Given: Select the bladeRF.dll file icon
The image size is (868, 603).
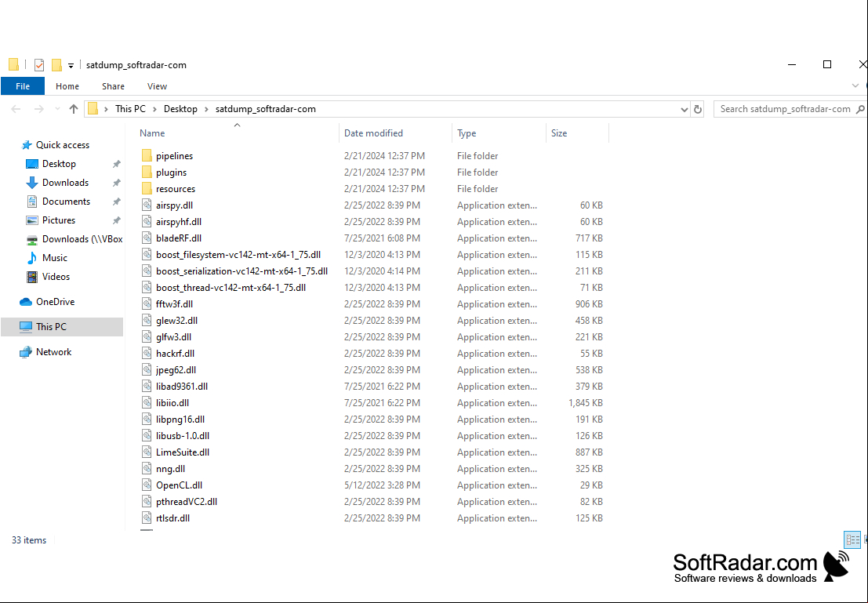Looking at the screenshot, I should click(x=147, y=238).
